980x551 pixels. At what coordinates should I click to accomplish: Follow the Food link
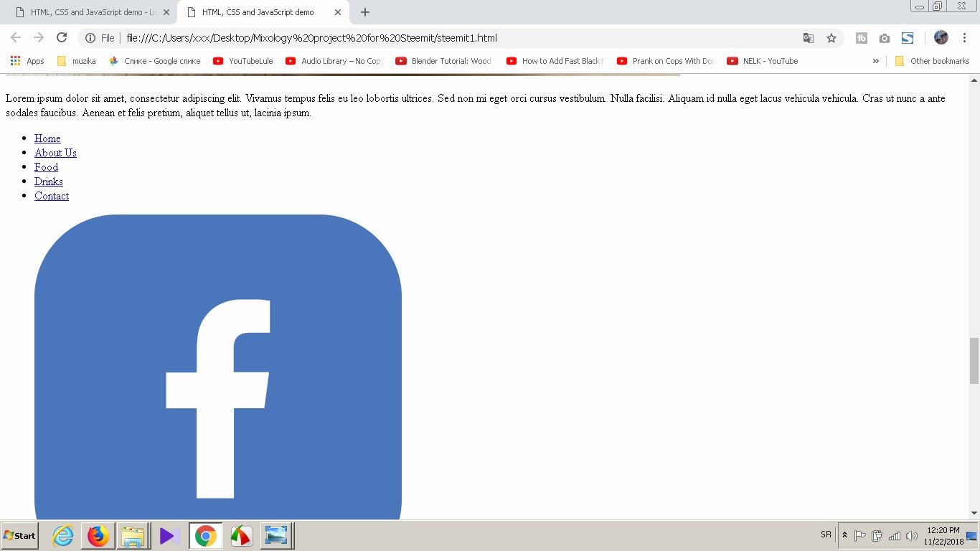(46, 167)
